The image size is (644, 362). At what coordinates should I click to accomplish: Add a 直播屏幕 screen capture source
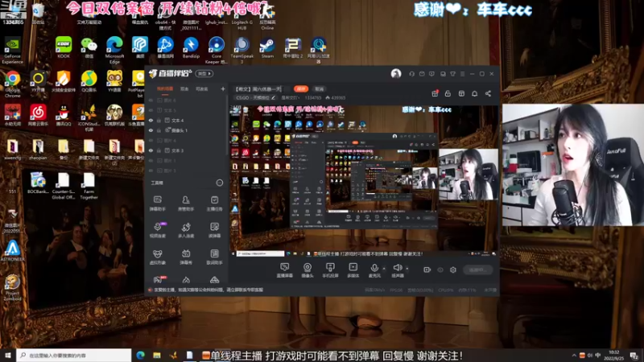(x=285, y=270)
